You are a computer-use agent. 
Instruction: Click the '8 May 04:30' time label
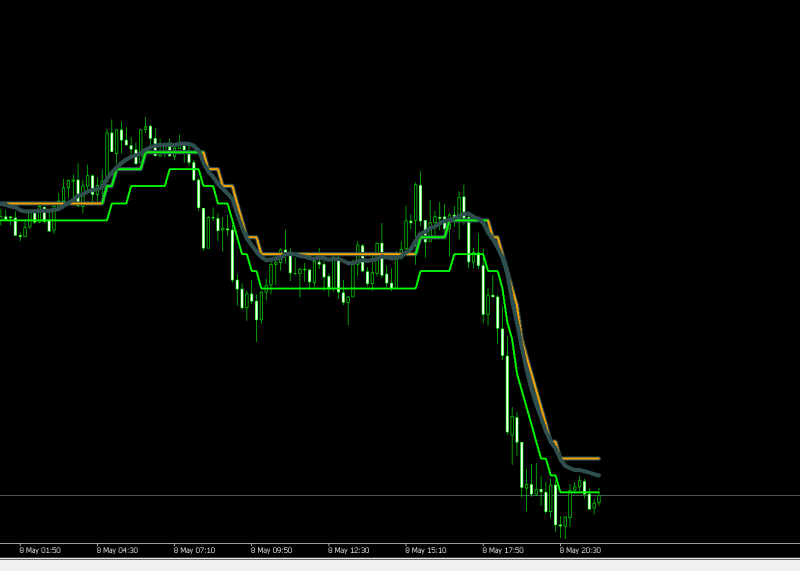pos(117,550)
